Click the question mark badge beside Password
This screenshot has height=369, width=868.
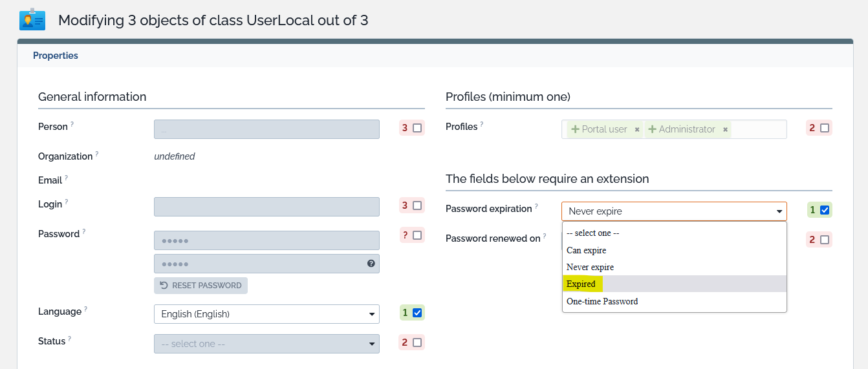pyautogui.click(x=406, y=235)
